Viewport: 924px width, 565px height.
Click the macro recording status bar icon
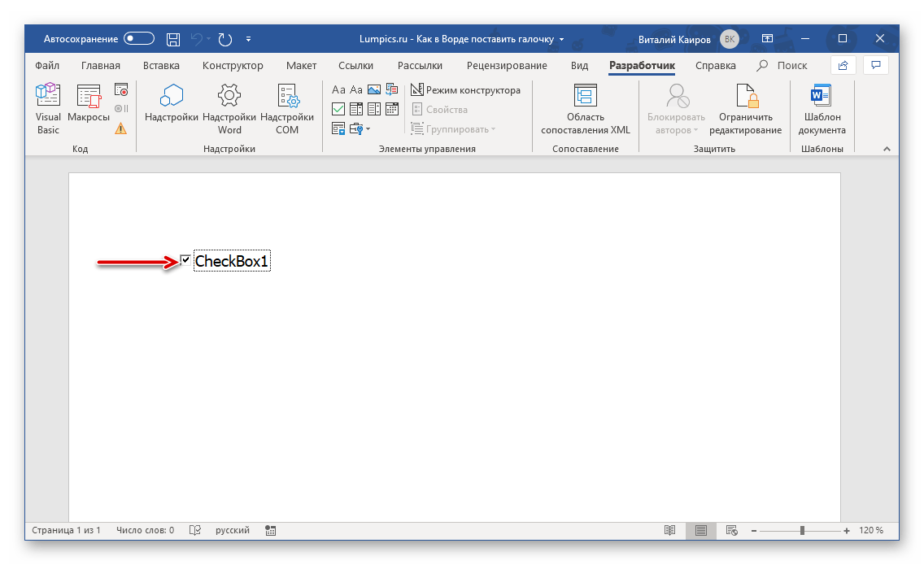pos(271,530)
